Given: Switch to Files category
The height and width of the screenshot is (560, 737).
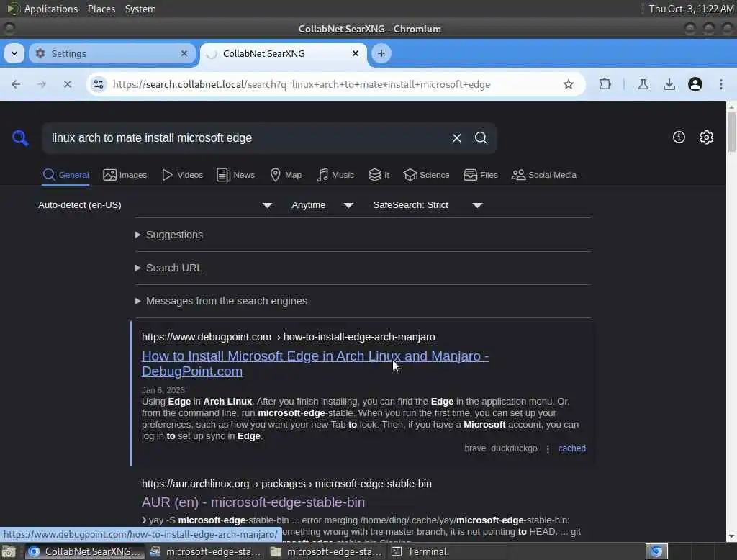Looking at the screenshot, I should pos(480,175).
